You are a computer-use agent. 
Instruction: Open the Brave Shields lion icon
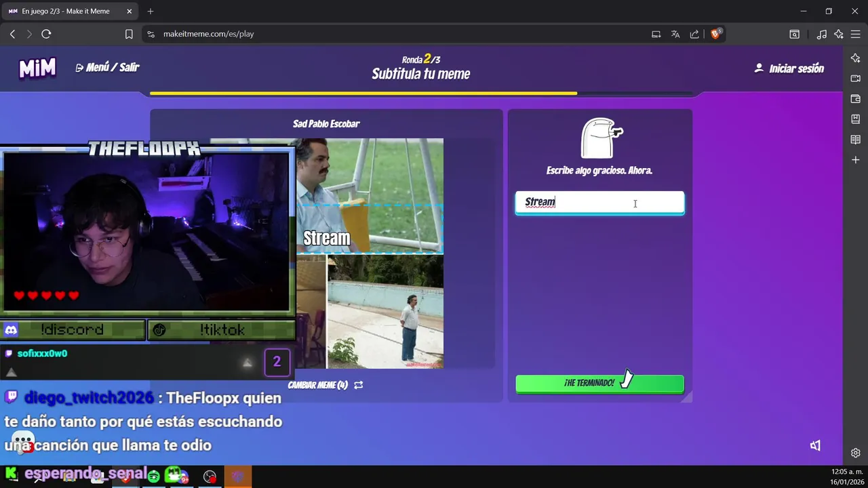715,34
